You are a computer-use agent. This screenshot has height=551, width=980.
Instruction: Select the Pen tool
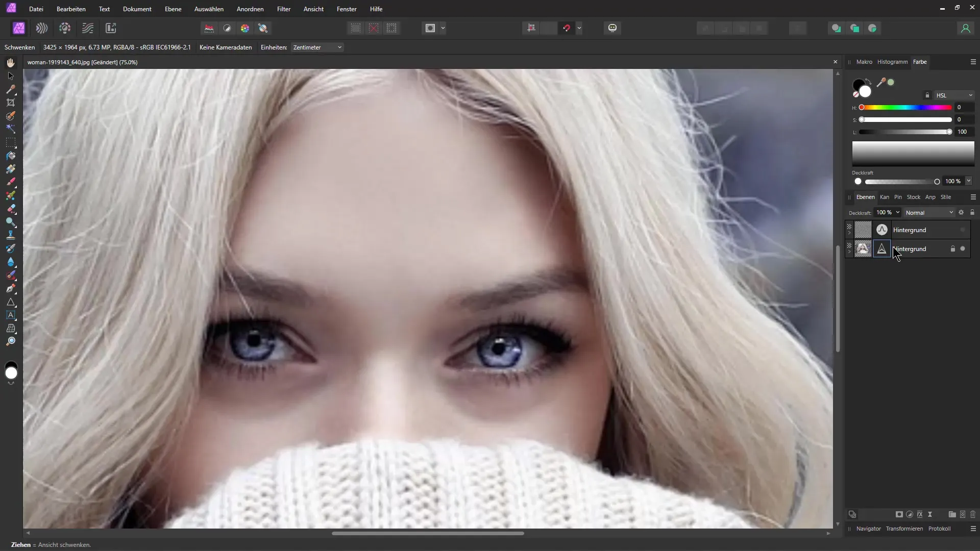tap(11, 288)
